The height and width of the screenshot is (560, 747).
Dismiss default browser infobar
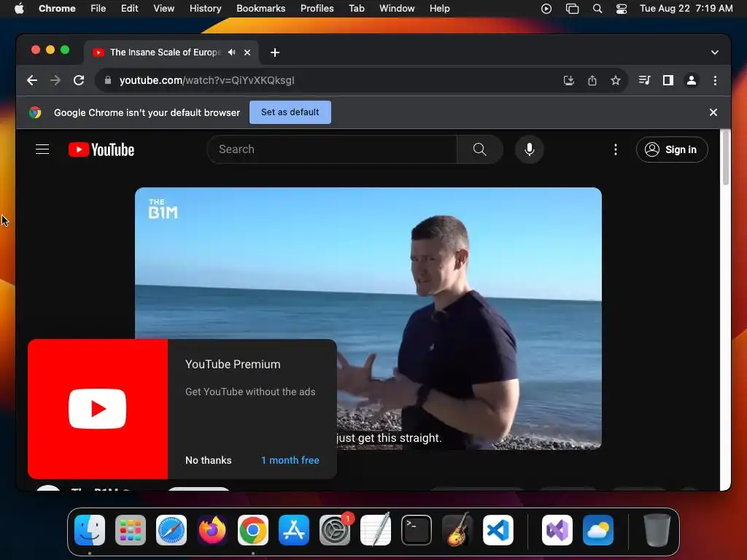click(713, 112)
